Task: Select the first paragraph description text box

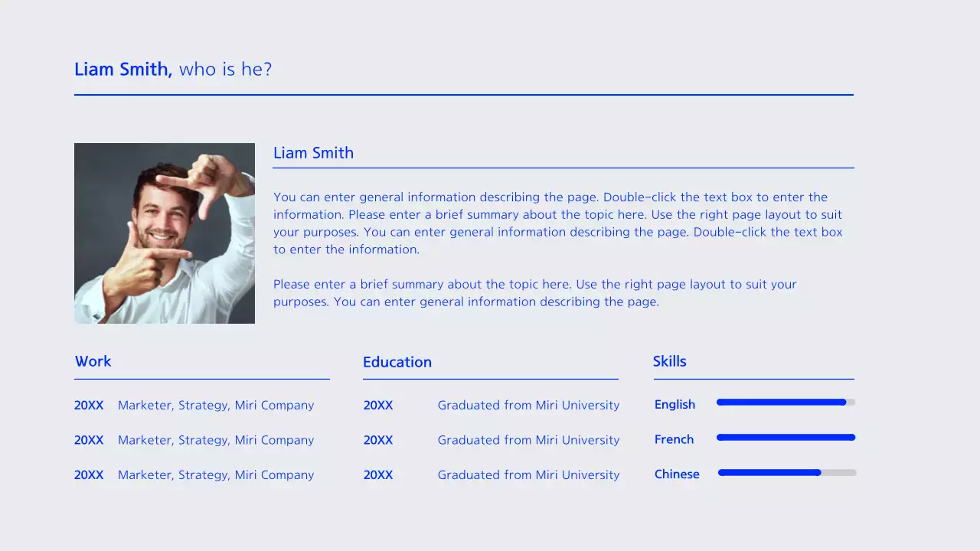Action: pyautogui.click(x=557, y=223)
